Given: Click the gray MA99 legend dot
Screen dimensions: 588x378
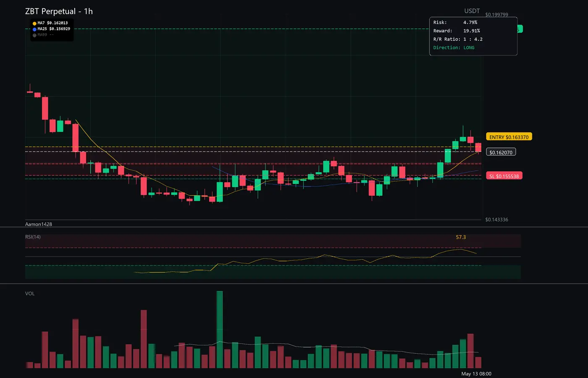Looking at the screenshot, I should (34, 35).
